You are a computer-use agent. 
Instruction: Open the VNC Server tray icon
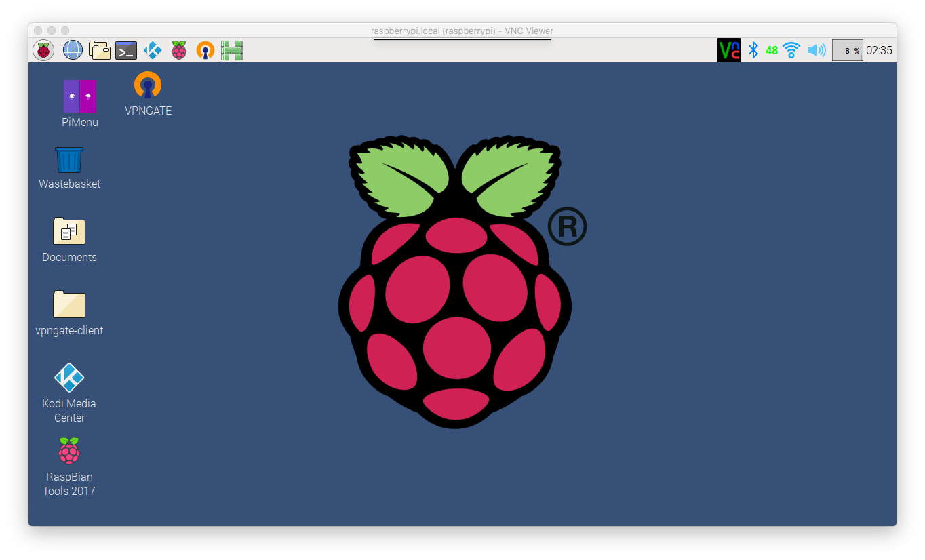tap(729, 50)
